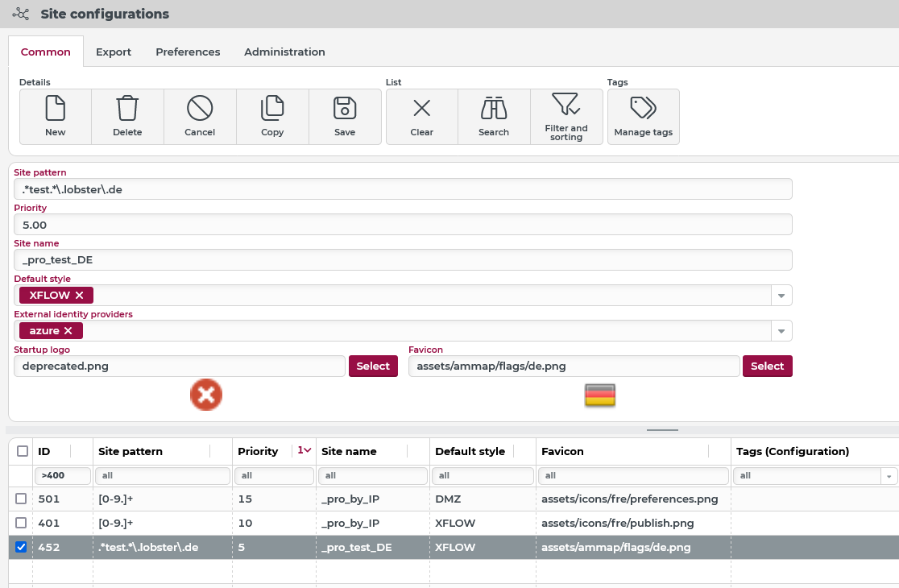899x588 pixels.
Task: Click the Site name input field
Action: point(403,259)
